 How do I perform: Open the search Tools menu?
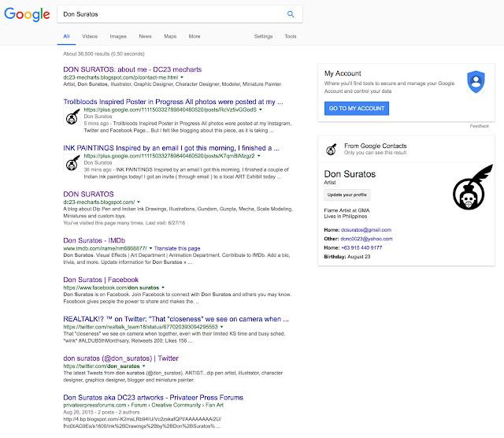point(291,36)
